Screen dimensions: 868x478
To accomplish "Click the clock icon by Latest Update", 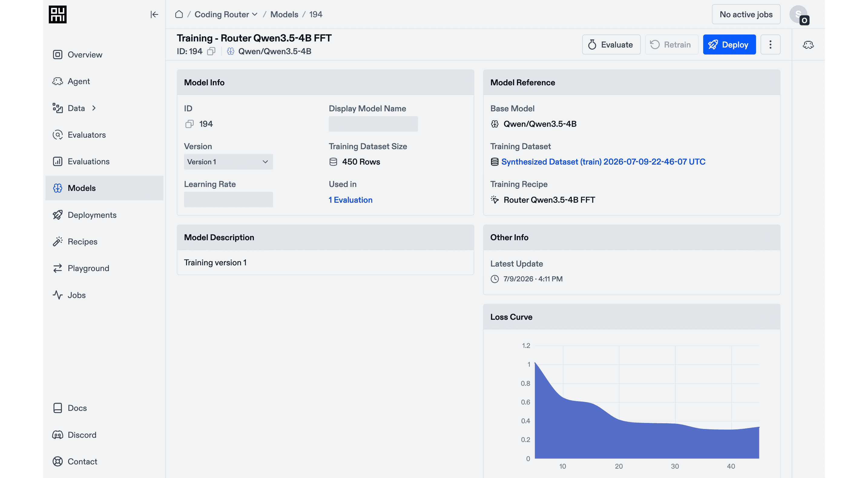I will coord(495,279).
